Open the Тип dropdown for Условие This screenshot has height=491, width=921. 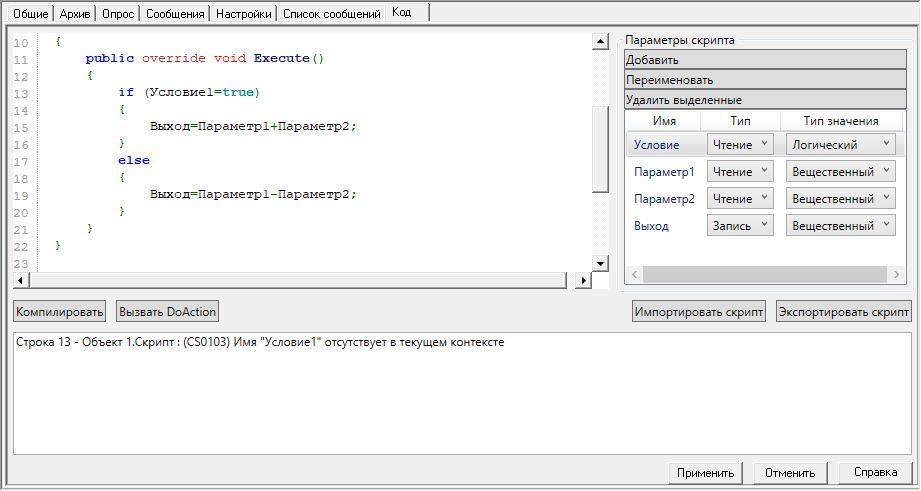click(740, 144)
